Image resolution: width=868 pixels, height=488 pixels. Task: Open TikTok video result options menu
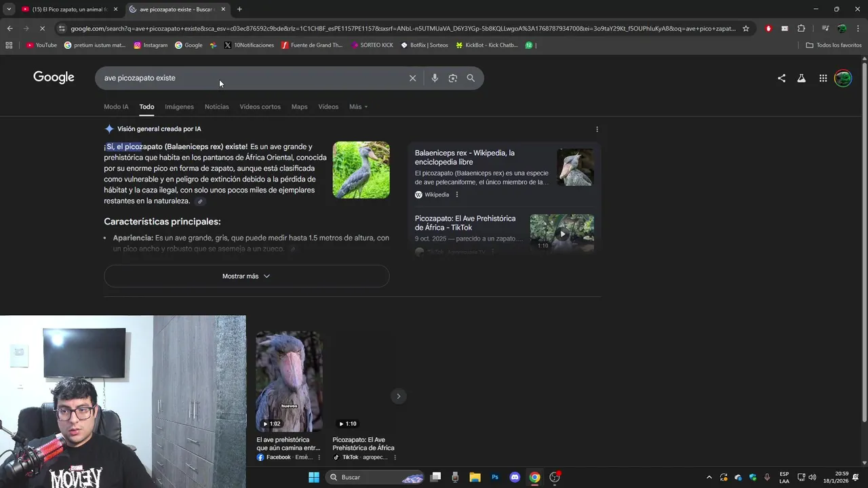coord(395,457)
